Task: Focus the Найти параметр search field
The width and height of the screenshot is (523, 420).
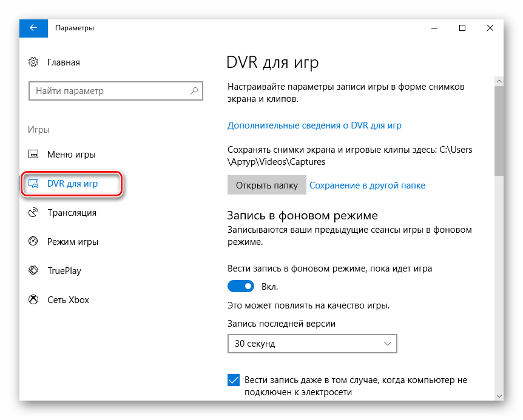Action: [116, 91]
